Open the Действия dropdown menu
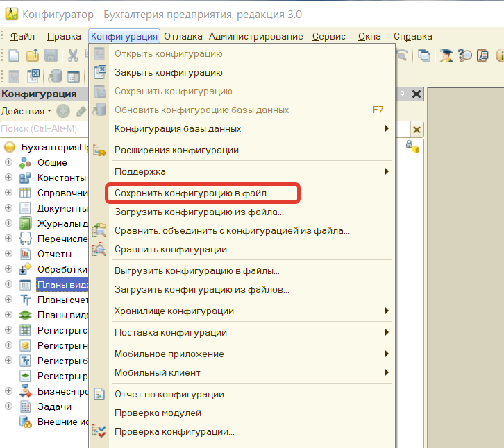 (26, 111)
